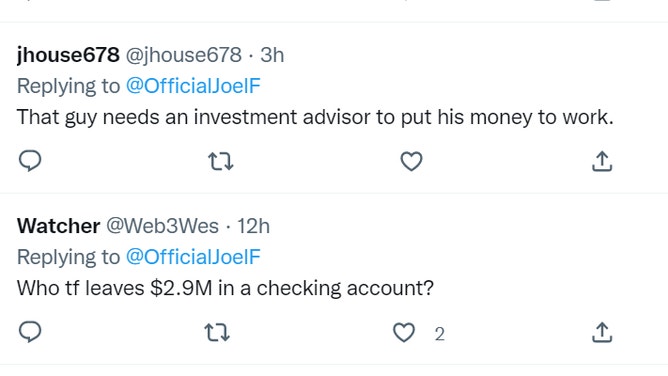The image size is (668, 376).
Task: Reply to Watcher's checking account tweet
Action: tap(30, 332)
